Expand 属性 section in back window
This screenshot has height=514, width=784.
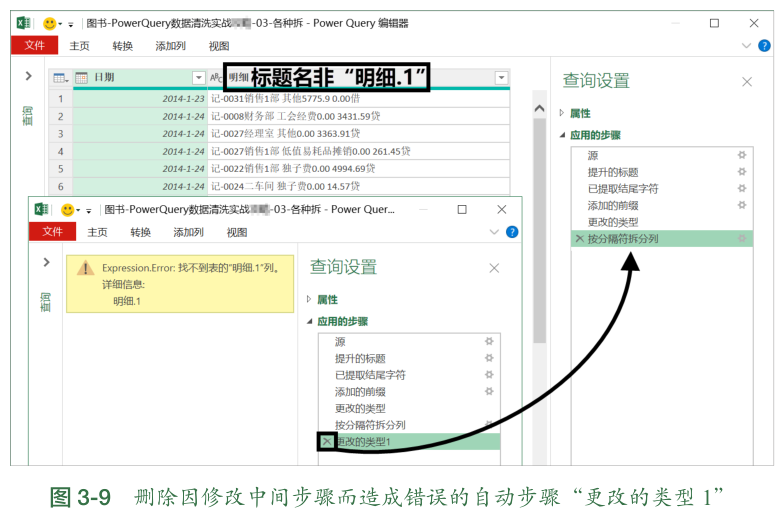click(x=562, y=113)
